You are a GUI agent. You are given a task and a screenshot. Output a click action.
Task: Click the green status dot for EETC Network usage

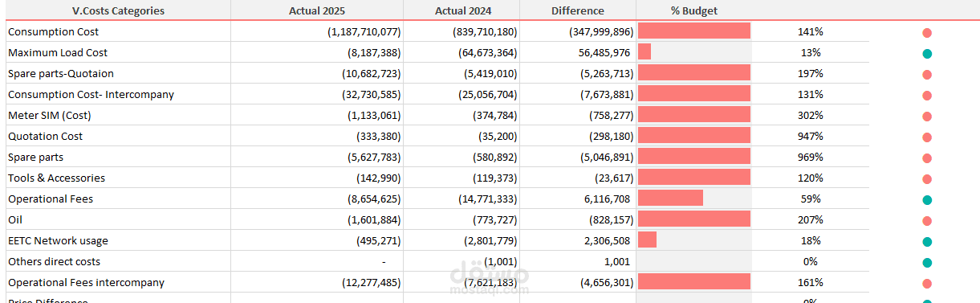point(927,242)
